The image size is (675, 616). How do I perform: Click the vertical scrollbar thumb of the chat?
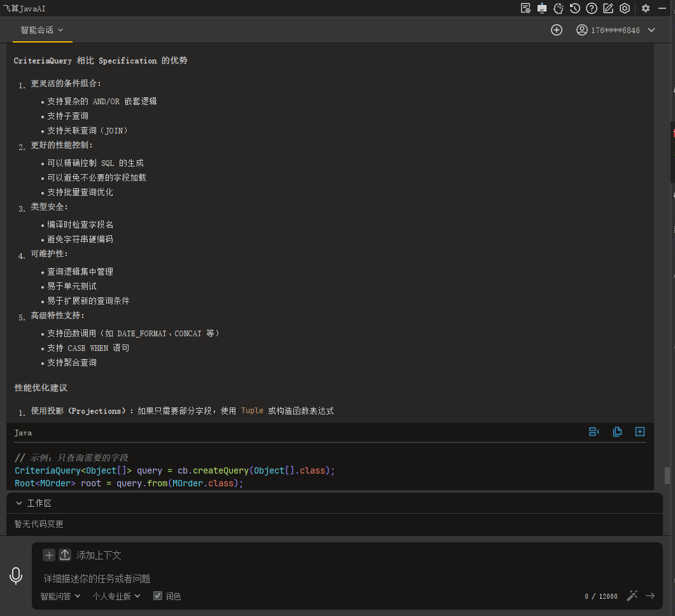click(x=667, y=476)
